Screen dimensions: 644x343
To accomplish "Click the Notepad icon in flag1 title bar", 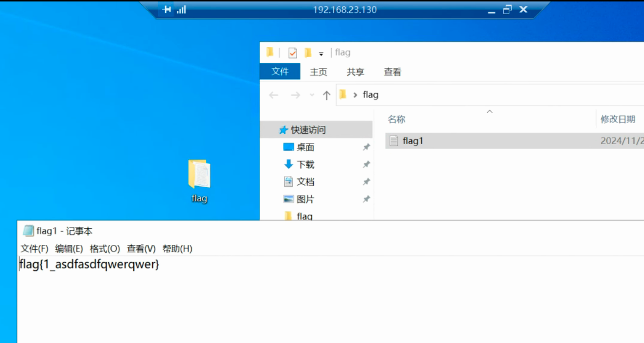I will point(28,231).
